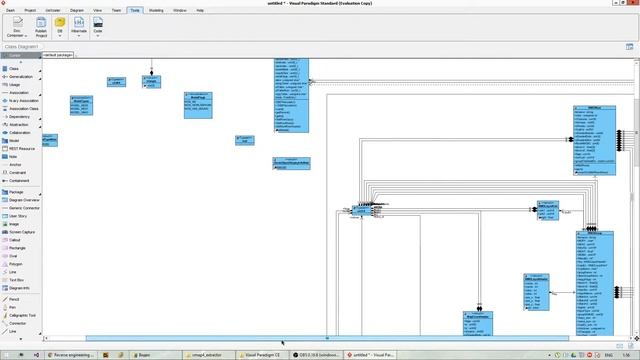Open the View ribbon tab
Screen dimensions: 640x360
[98, 10]
